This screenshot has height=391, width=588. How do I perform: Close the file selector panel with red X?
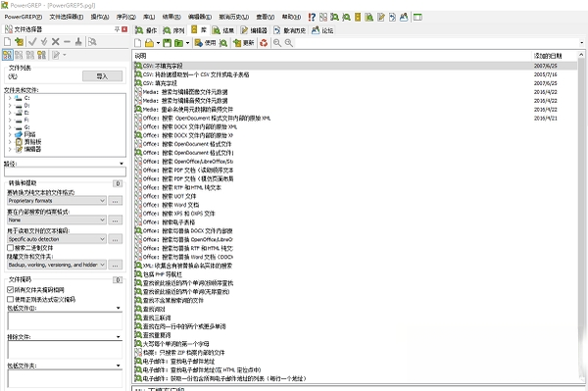click(124, 29)
